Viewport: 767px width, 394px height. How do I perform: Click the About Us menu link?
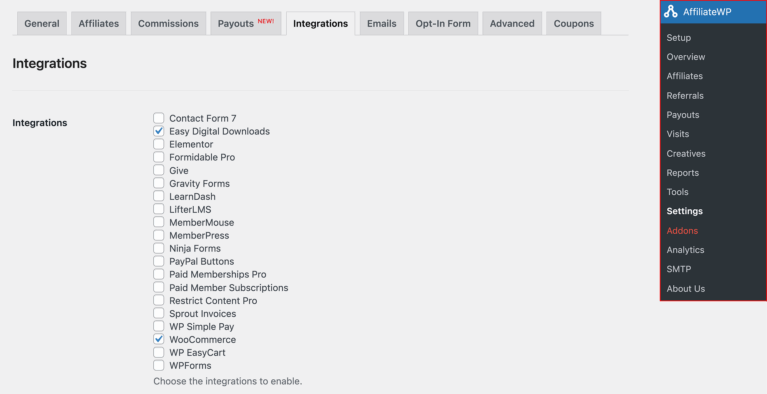685,289
